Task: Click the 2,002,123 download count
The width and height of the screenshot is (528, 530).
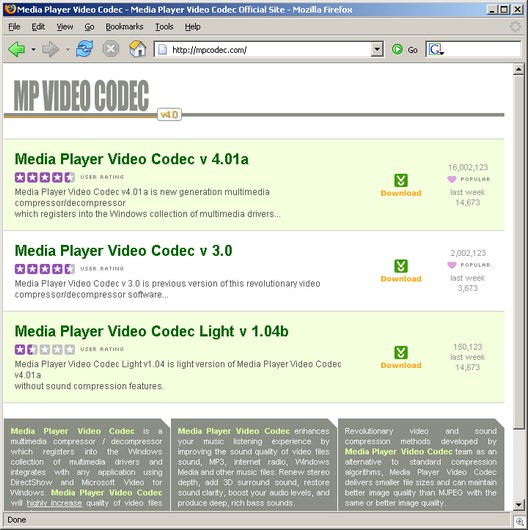Action: [x=468, y=253]
